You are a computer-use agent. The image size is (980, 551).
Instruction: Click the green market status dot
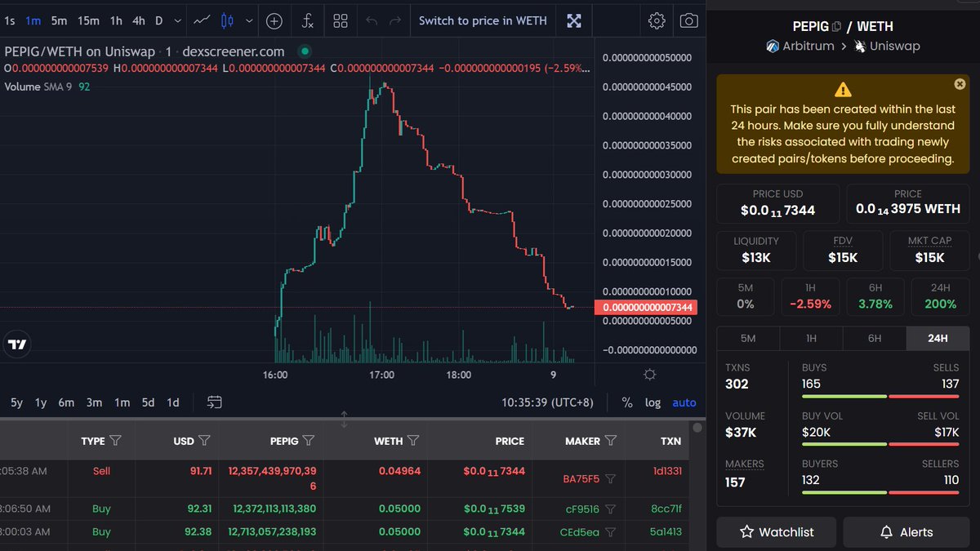pyautogui.click(x=305, y=51)
